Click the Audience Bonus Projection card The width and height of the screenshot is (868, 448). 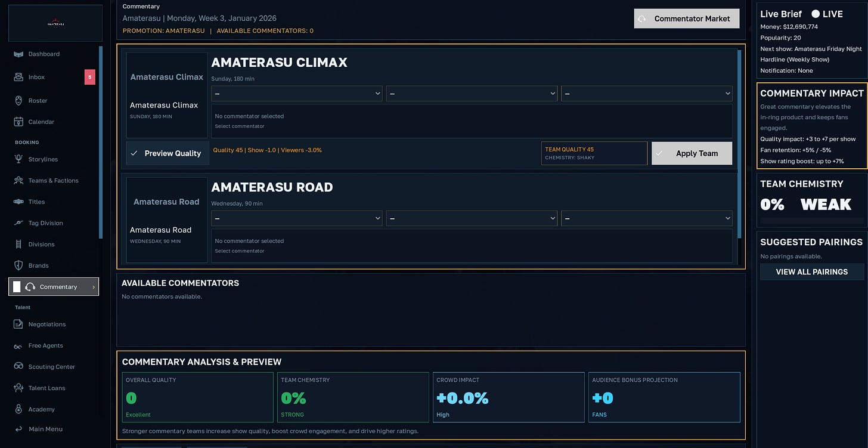[664, 397]
